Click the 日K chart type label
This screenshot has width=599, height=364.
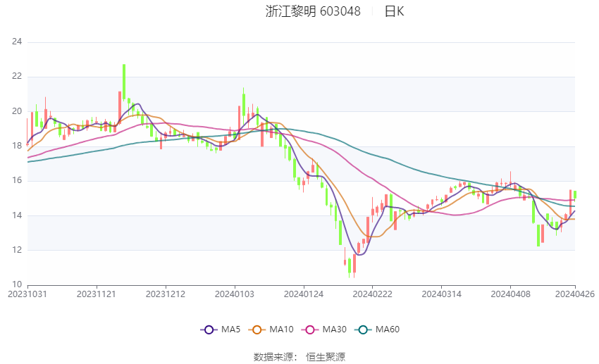[394, 11]
